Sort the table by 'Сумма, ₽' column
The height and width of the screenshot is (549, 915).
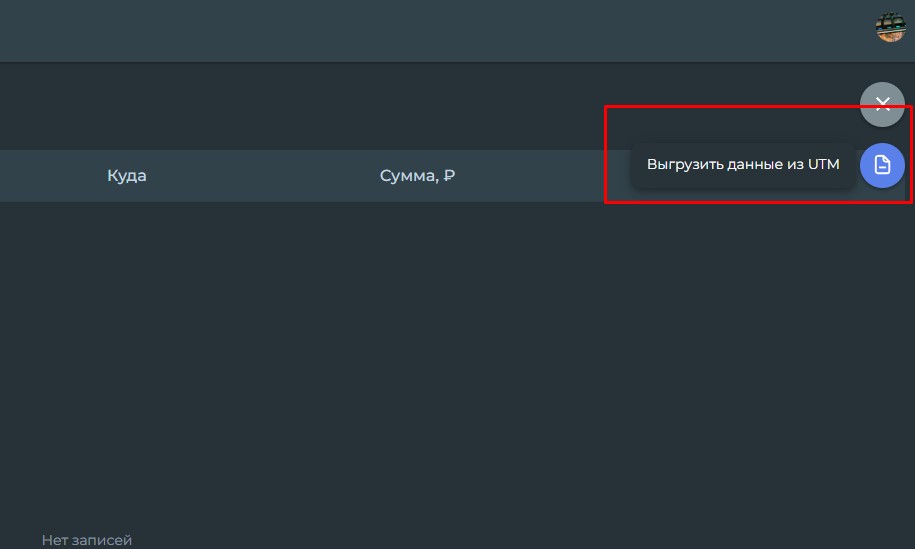417,176
